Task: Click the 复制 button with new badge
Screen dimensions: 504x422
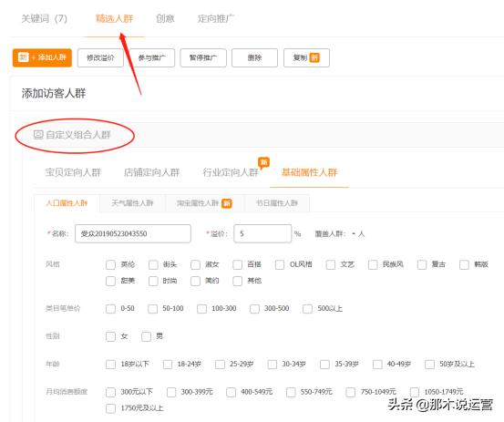Action: click(x=306, y=57)
